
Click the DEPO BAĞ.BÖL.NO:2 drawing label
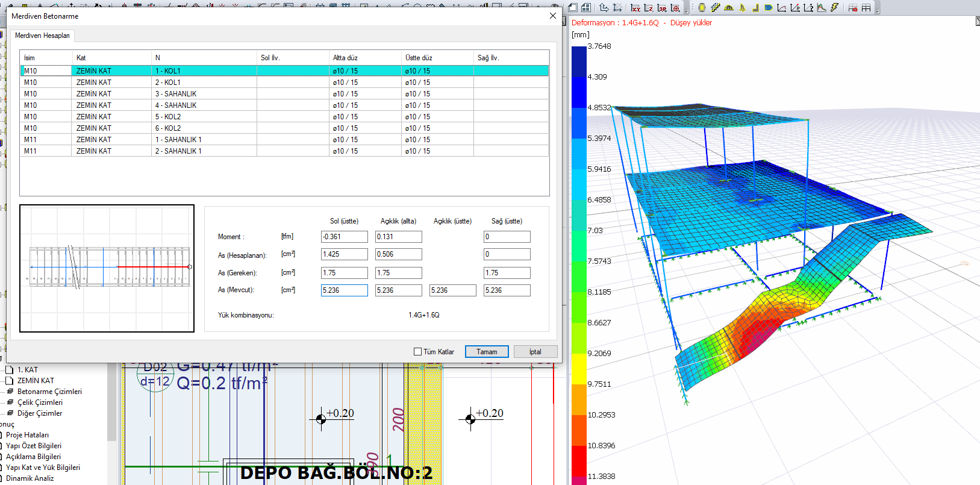[x=336, y=473]
